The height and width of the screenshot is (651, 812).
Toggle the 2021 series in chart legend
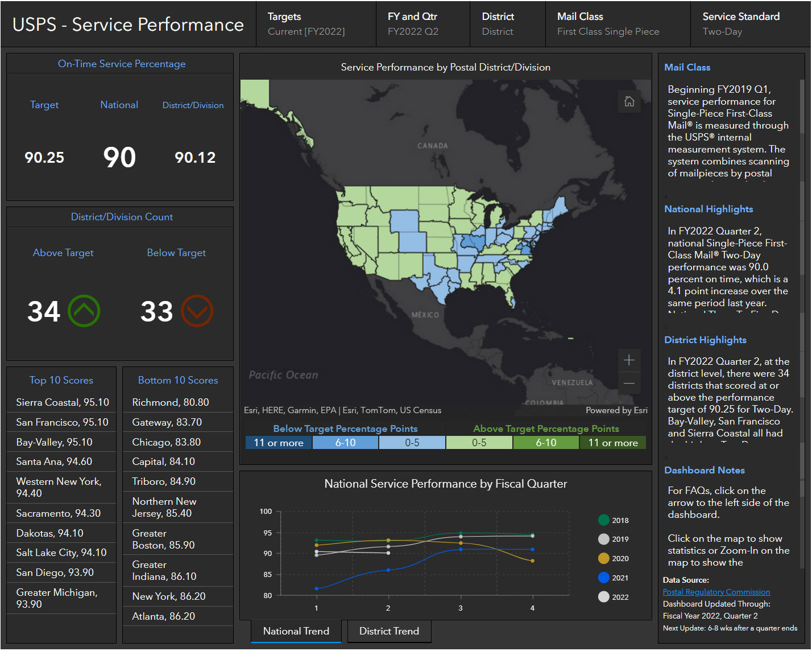click(614, 578)
